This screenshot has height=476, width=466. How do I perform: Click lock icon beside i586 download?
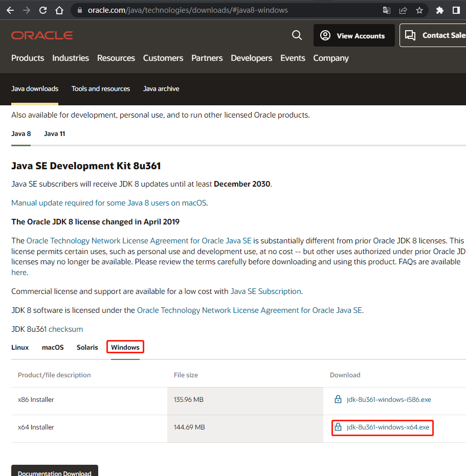coord(338,399)
